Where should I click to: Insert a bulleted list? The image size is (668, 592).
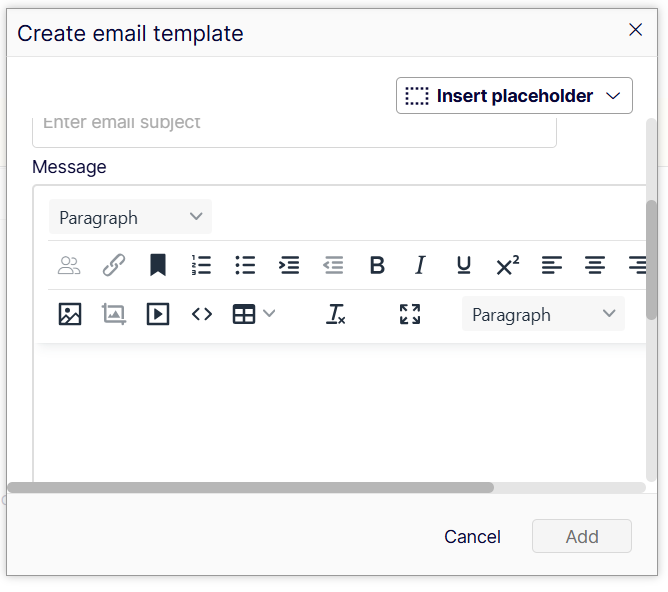(245, 265)
